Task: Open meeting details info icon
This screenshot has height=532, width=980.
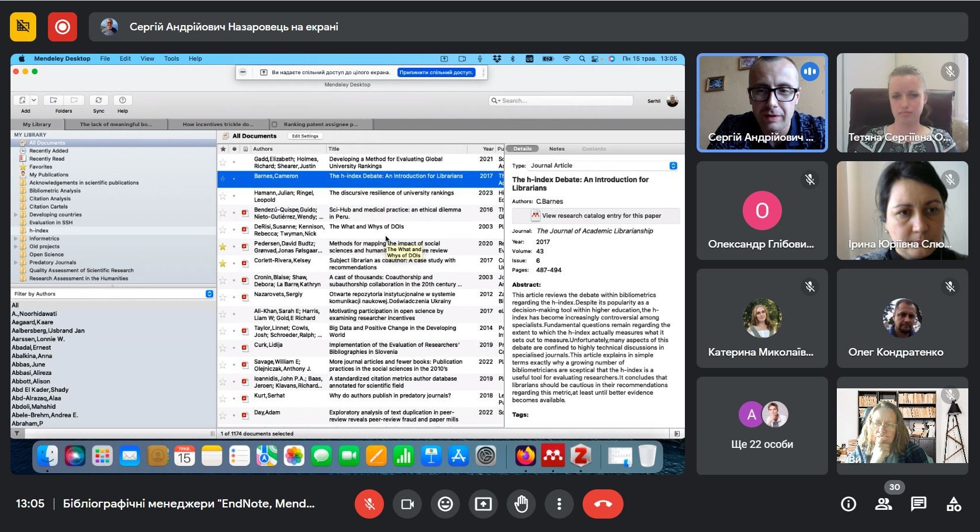Action: point(849,504)
